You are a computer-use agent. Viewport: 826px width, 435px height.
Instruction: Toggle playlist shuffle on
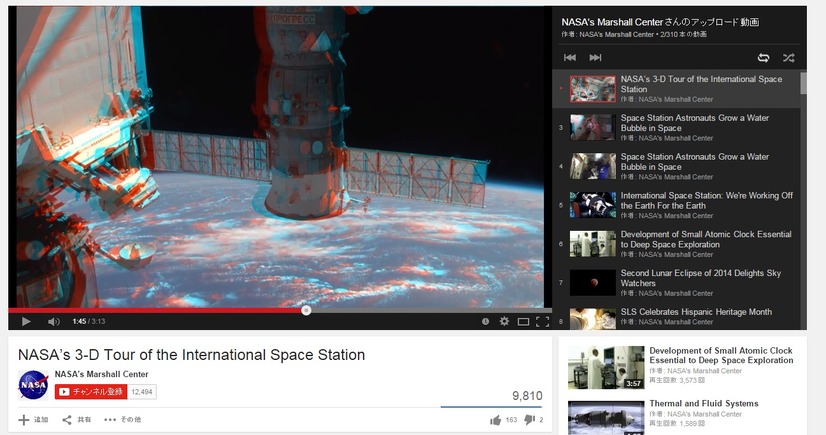pyautogui.click(x=788, y=57)
